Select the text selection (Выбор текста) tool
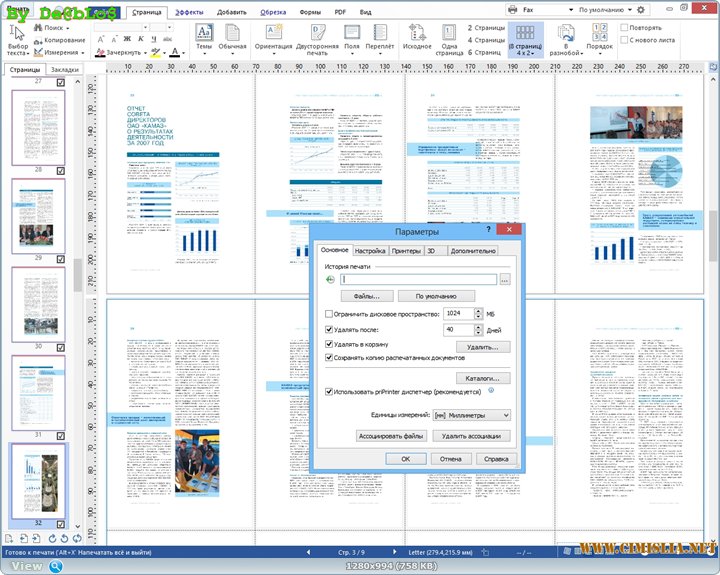This screenshot has width=720, height=575. click(18, 36)
